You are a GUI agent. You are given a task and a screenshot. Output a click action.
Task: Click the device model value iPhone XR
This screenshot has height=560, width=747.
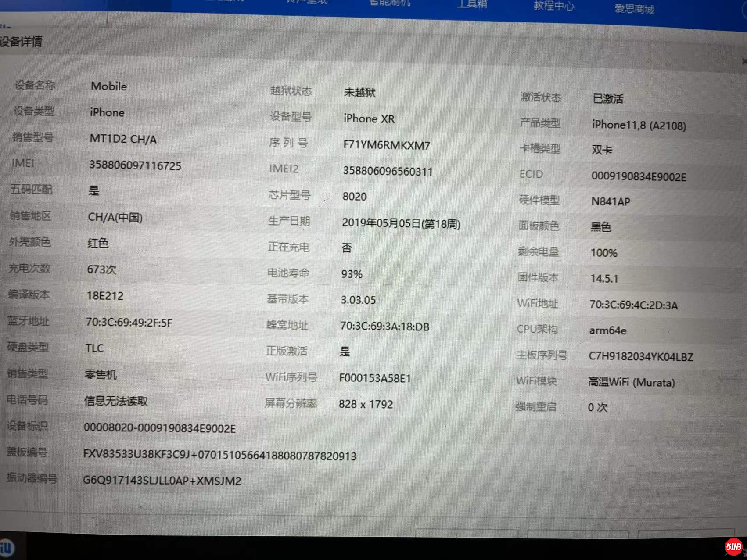369,119
